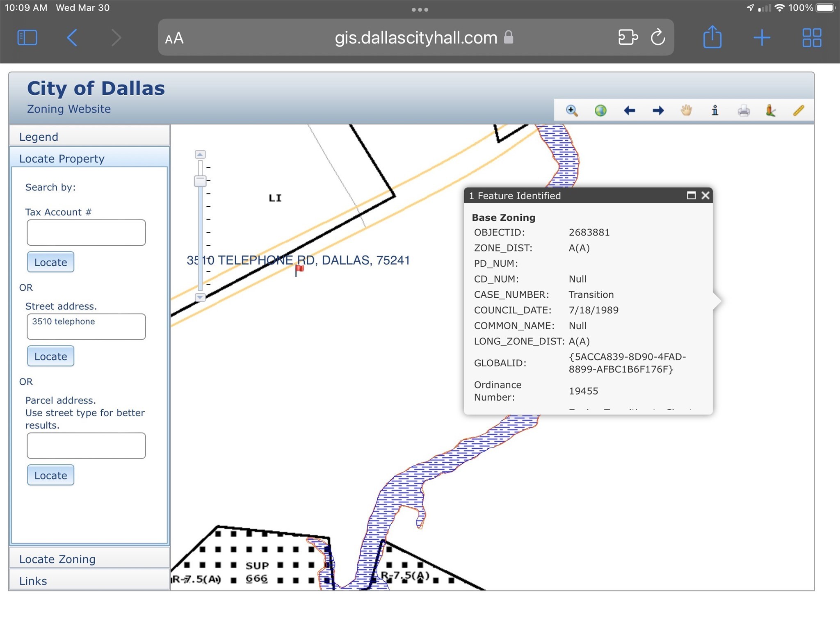The width and height of the screenshot is (840, 630).
Task: Open the street view figure tool
Action: [x=771, y=111]
